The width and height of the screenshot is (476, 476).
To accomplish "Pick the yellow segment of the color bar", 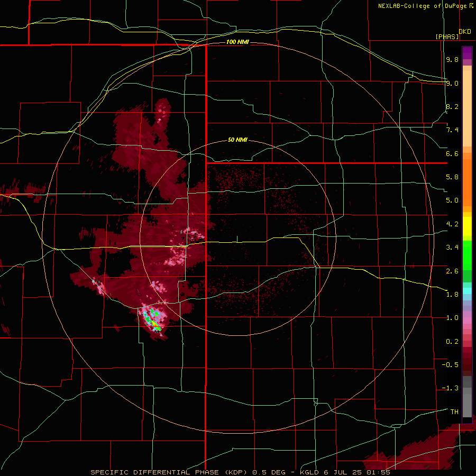I will click(x=467, y=226).
